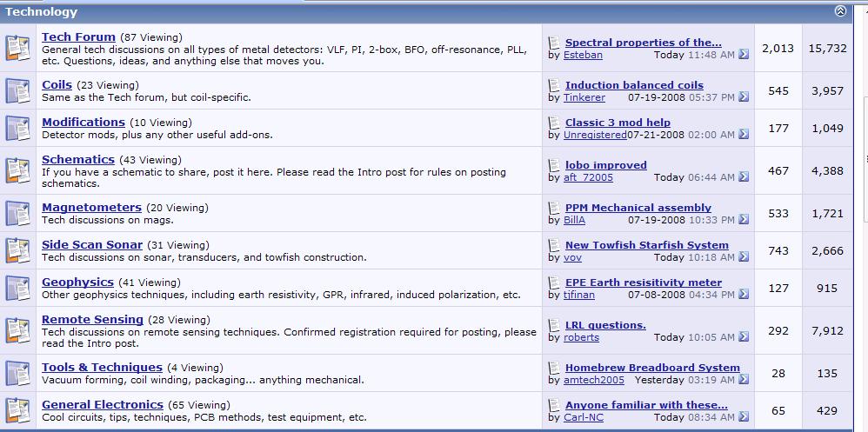Image resolution: width=868 pixels, height=432 pixels.
Task: Click the Tech Forum status icon
Action: click(17, 49)
